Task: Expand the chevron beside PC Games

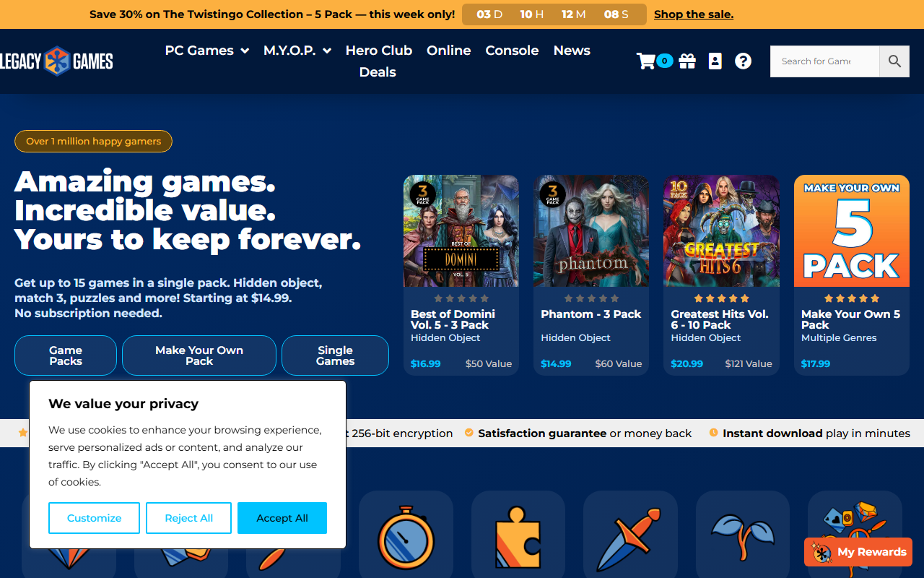Action: (245, 51)
